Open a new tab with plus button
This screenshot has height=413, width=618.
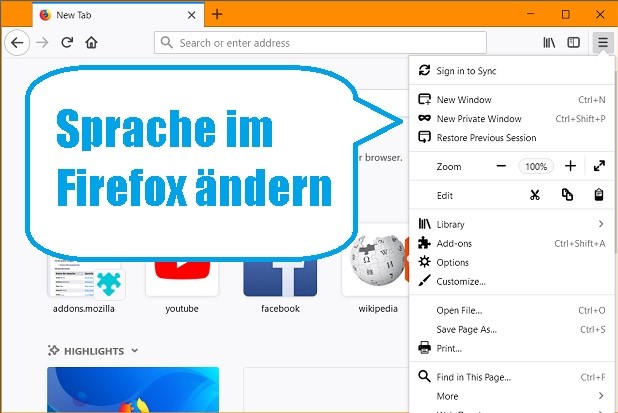tap(217, 15)
